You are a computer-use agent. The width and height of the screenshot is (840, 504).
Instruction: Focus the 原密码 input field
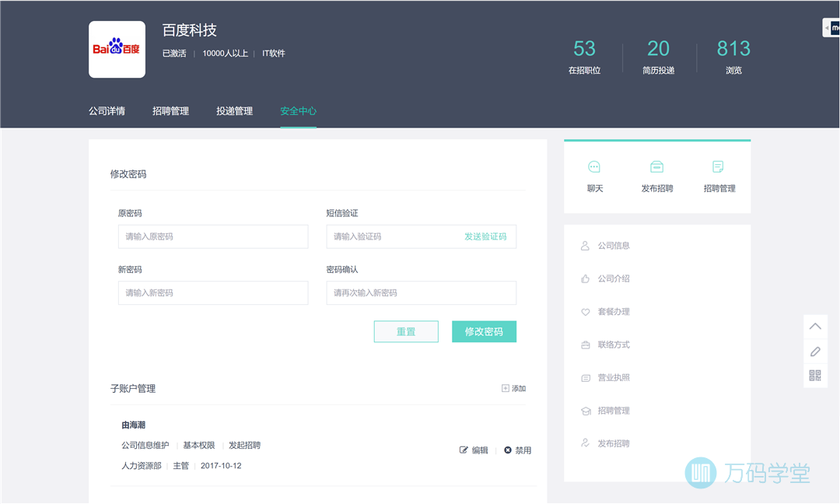pyautogui.click(x=213, y=236)
